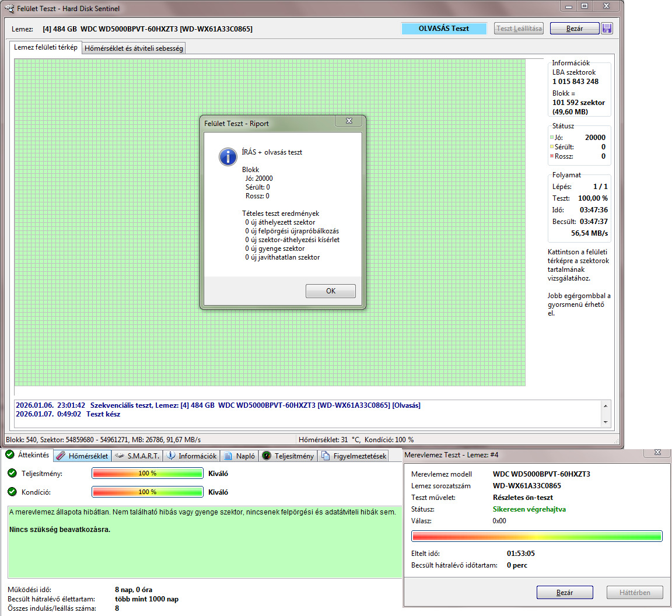Open the Teljesítmény tab
Viewport: 672px width, 616px height.
(288, 456)
